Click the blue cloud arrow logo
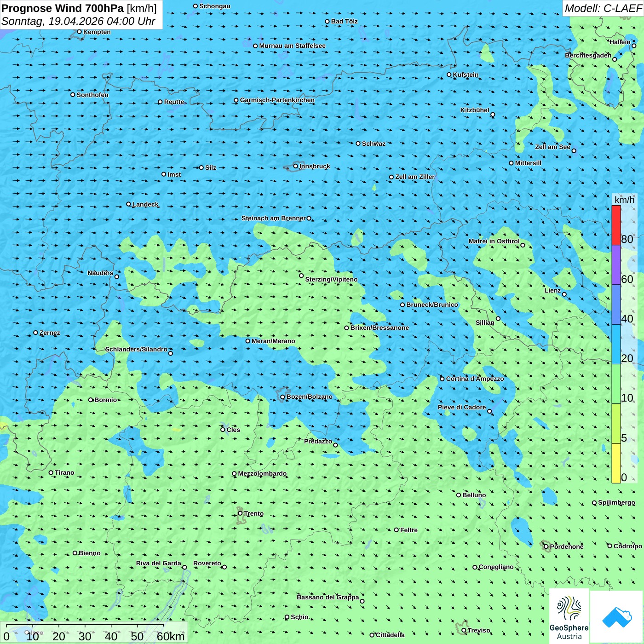The width and height of the screenshot is (644, 644). (x=617, y=617)
